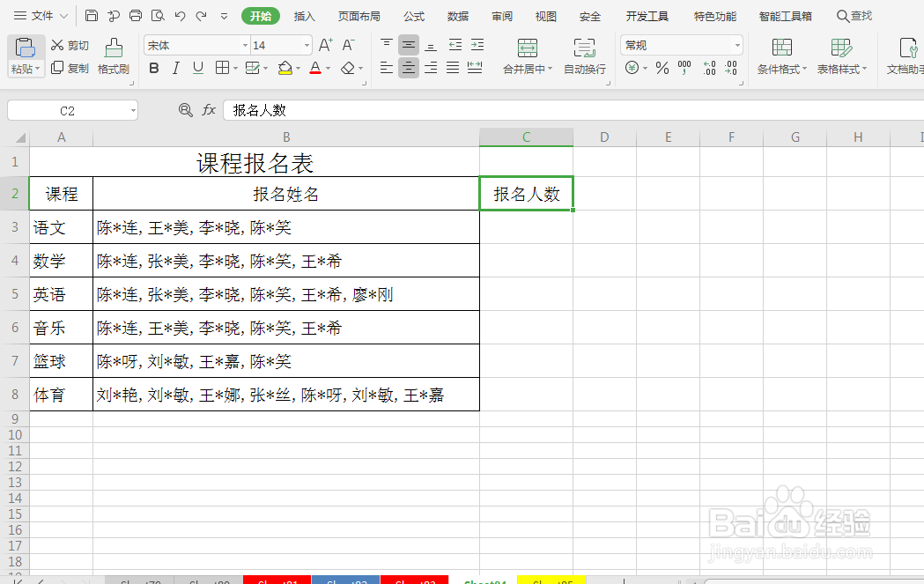Decrease decimal places icon
Image resolution: width=924 pixels, height=584 pixels.
tap(731, 69)
